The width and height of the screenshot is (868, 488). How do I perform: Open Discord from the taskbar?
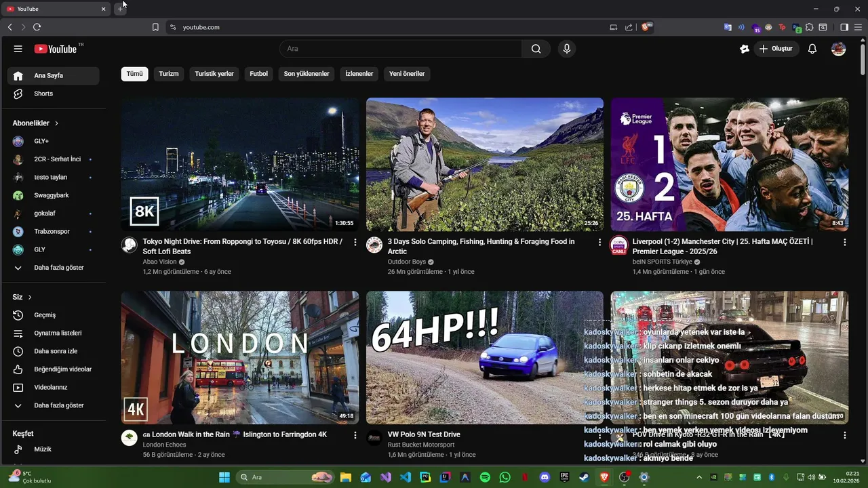tap(545, 477)
